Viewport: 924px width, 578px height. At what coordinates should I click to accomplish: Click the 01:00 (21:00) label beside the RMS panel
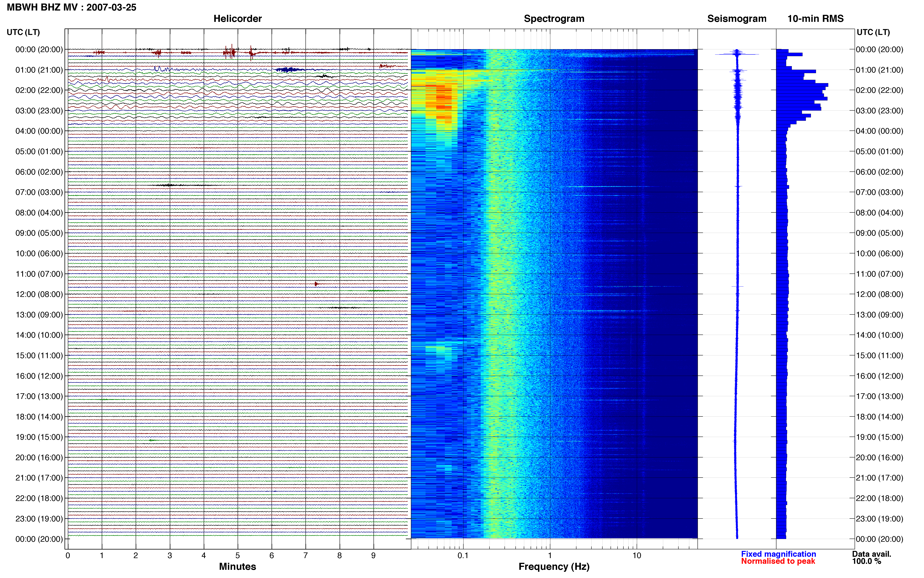(x=879, y=70)
